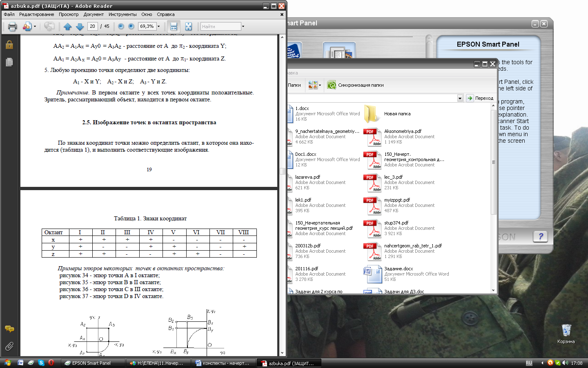This screenshot has height=368, width=588.
Task: Click the scroll-down arrow of Explorer file list
Action: [494, 290]
